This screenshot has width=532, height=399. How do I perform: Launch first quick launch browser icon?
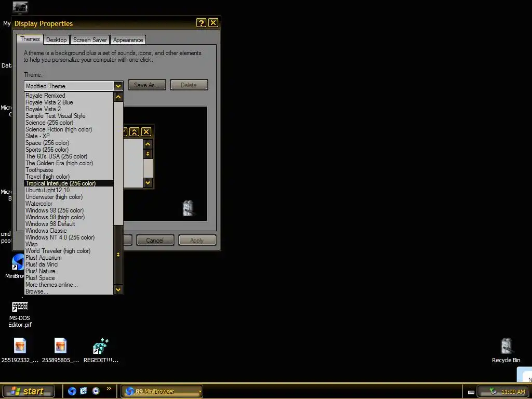[x=72, y=391]
